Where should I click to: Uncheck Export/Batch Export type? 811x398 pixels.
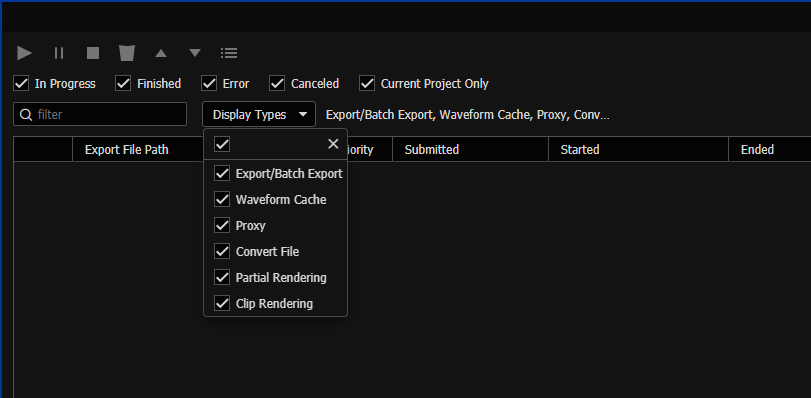222,173
